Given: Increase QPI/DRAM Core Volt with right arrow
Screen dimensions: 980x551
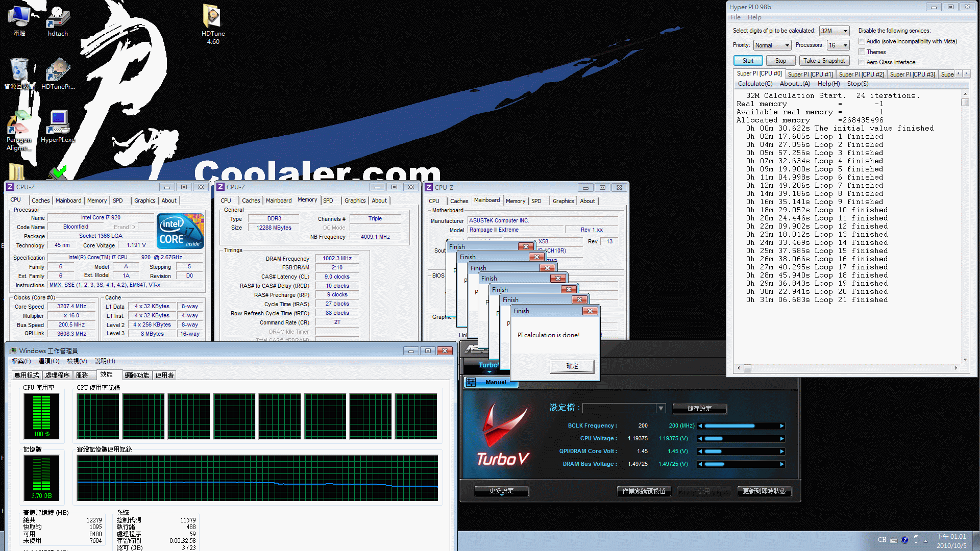Looking at the screenshot, I should [x=781, y=452].
